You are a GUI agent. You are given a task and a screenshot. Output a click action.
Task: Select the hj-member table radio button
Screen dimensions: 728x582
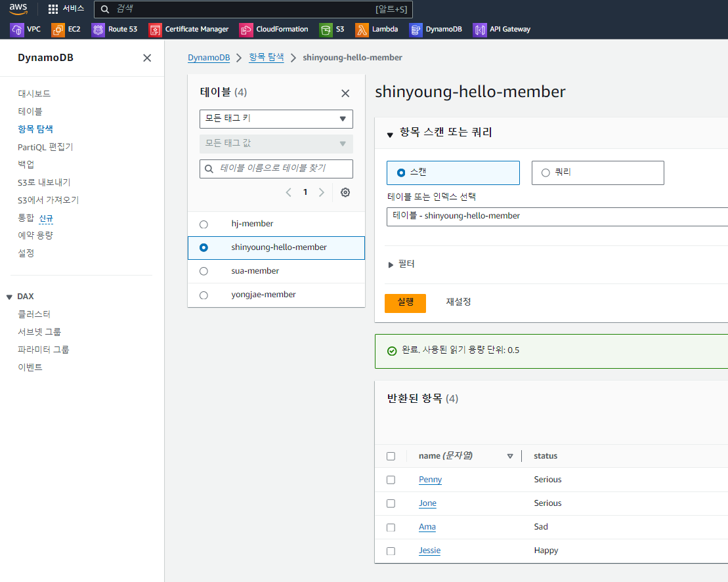(203, 224)
